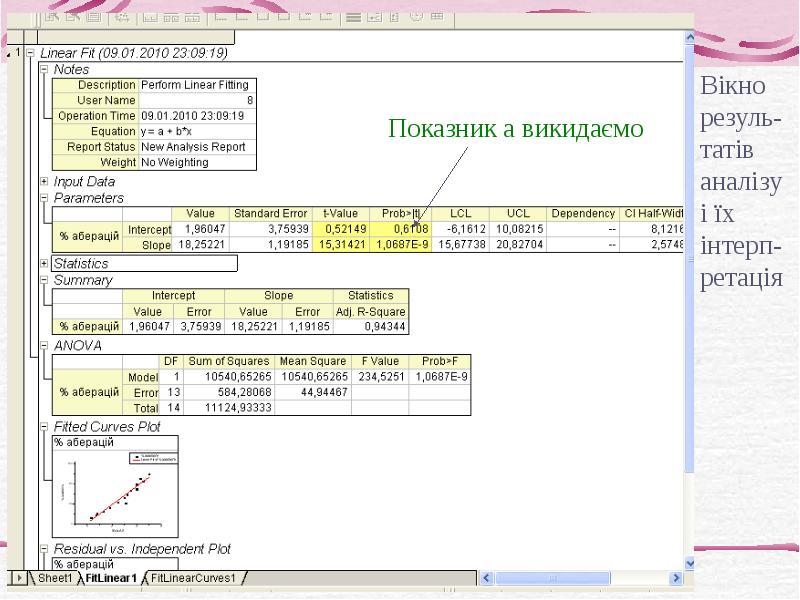
Task: Expand the Input Data section
Action: [43, 182]
